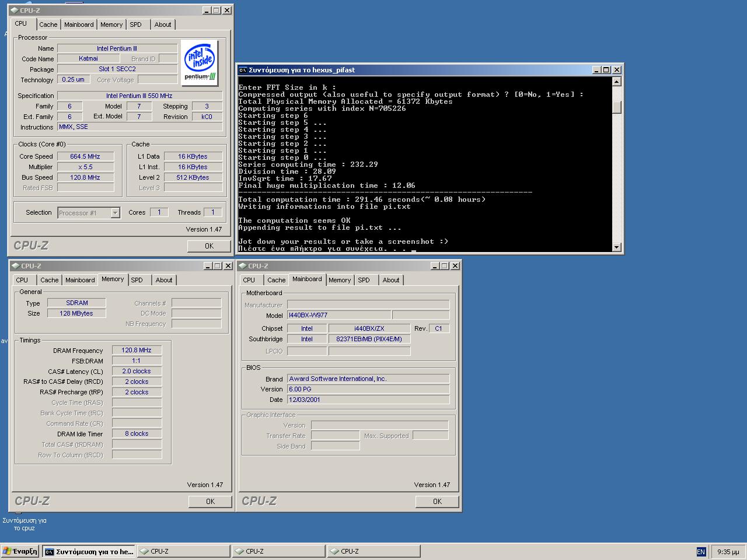Select Memory tab in Mainboard CPU-Z window
This screenshot has width=747, height=560.
[340, 280]
